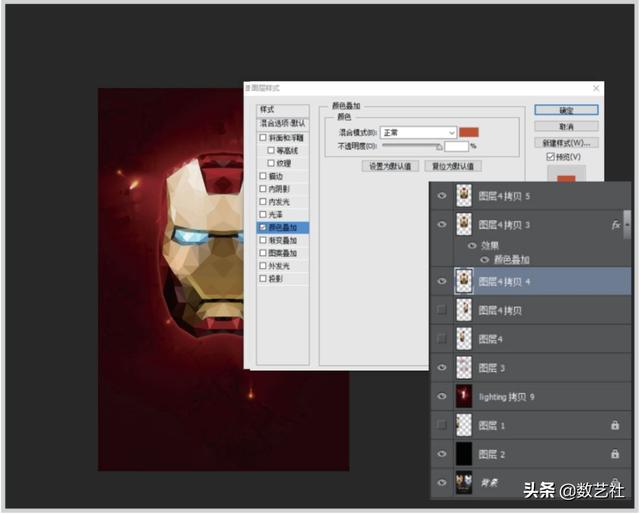Click the 确定 button

pos(566,110)
